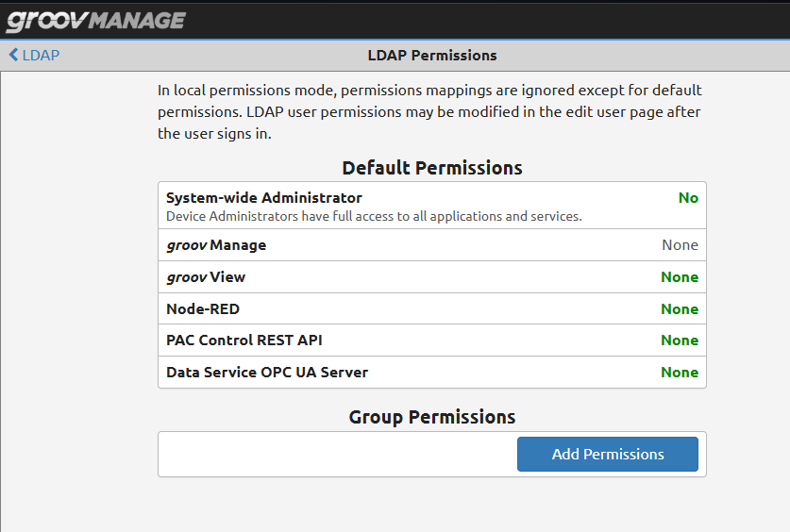Select the Data Service OPC UA Server label

pos(267,373)
